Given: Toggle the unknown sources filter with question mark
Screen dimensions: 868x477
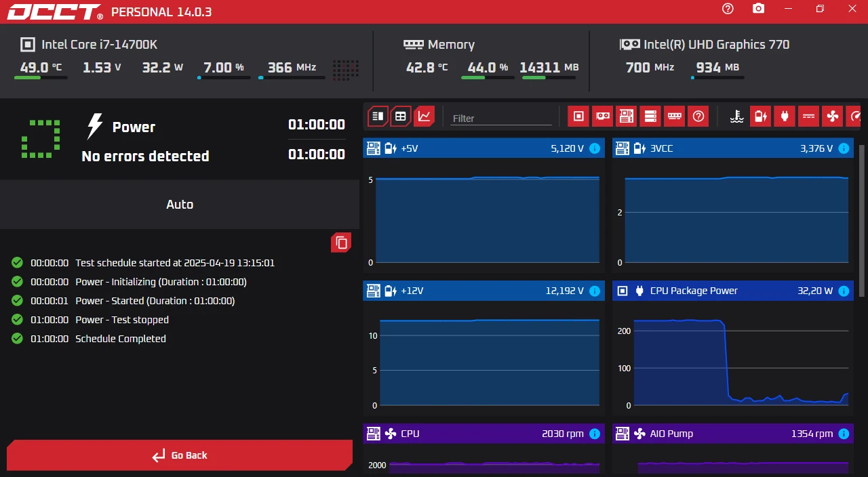Looking at the screenshot, I should click(x=698, y=117).
